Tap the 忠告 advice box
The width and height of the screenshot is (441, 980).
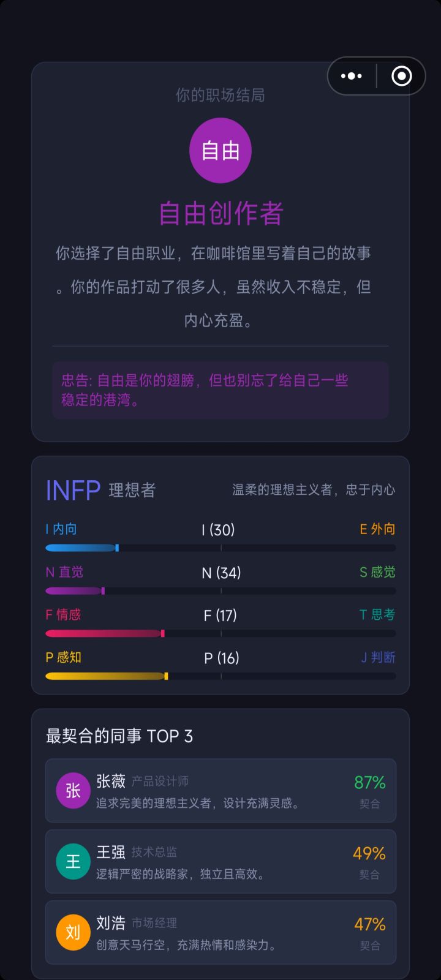click(x=221, y=390)
